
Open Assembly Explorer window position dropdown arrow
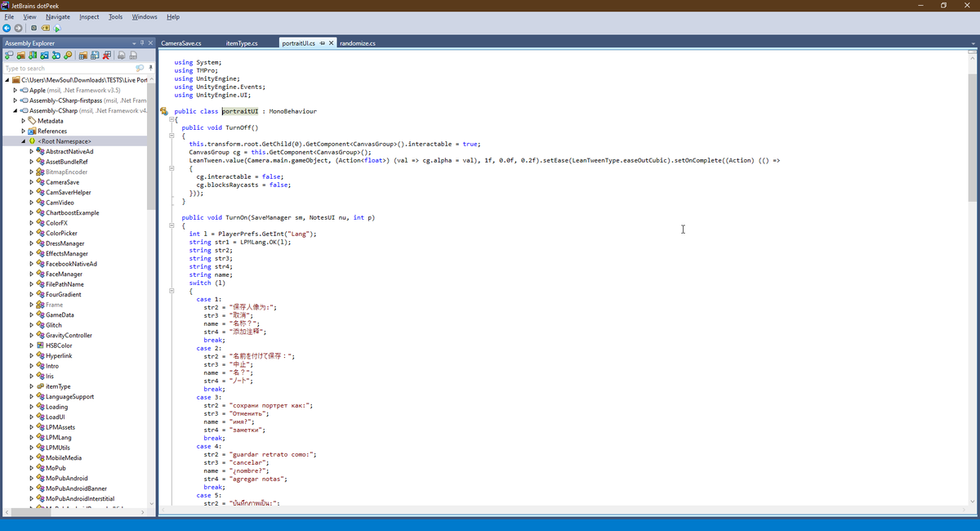pyautogui.click(x=133, y=42)
